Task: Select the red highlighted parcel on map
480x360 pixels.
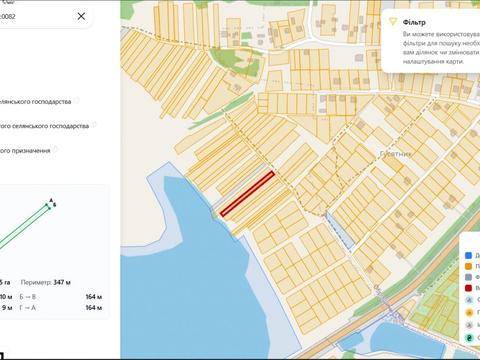Action: coord(248,193)
